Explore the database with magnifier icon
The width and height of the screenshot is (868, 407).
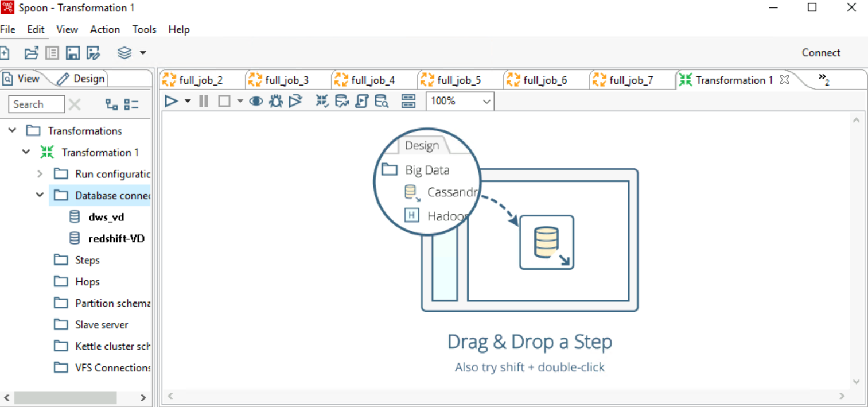382,102
